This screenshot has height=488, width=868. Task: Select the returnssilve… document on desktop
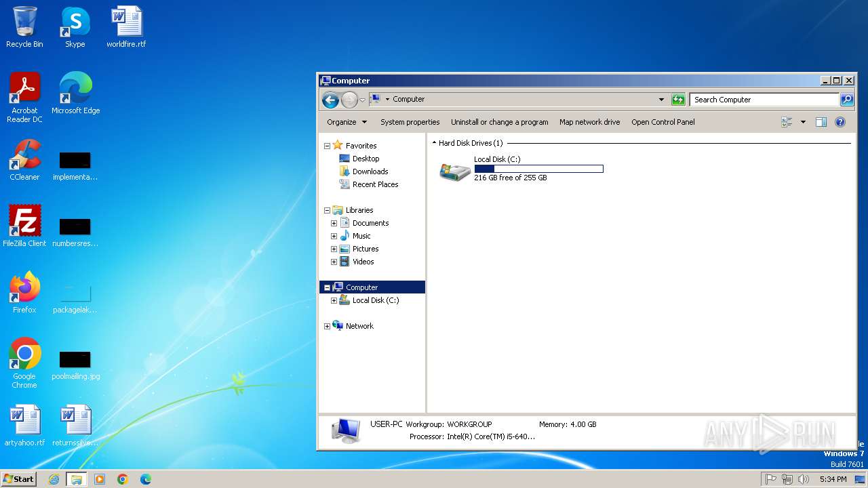point(75,426)
